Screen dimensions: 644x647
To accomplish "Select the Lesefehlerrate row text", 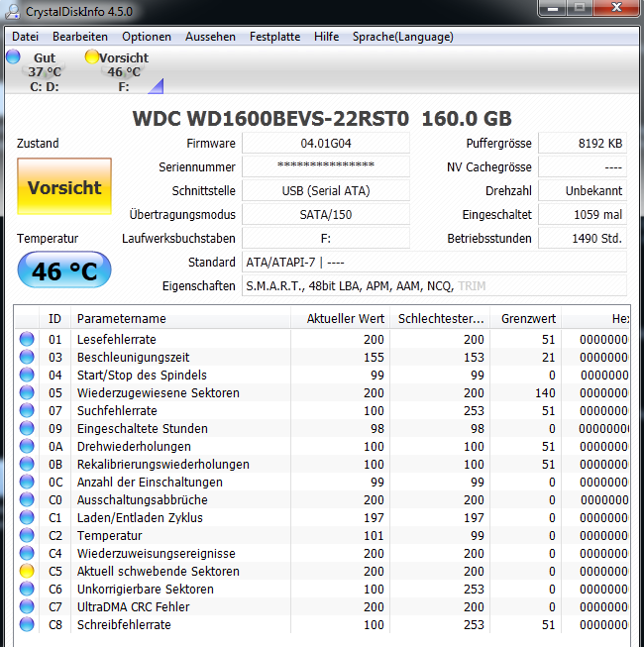I will pyautogui.click(x=117, y=339).
